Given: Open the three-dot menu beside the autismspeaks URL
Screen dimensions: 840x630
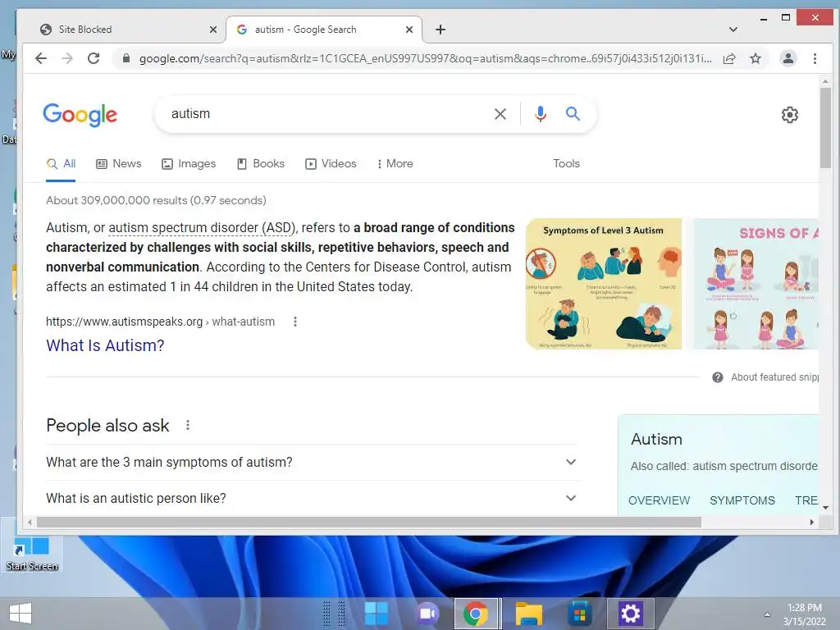Looking at the screenshot, I should 294,322.
